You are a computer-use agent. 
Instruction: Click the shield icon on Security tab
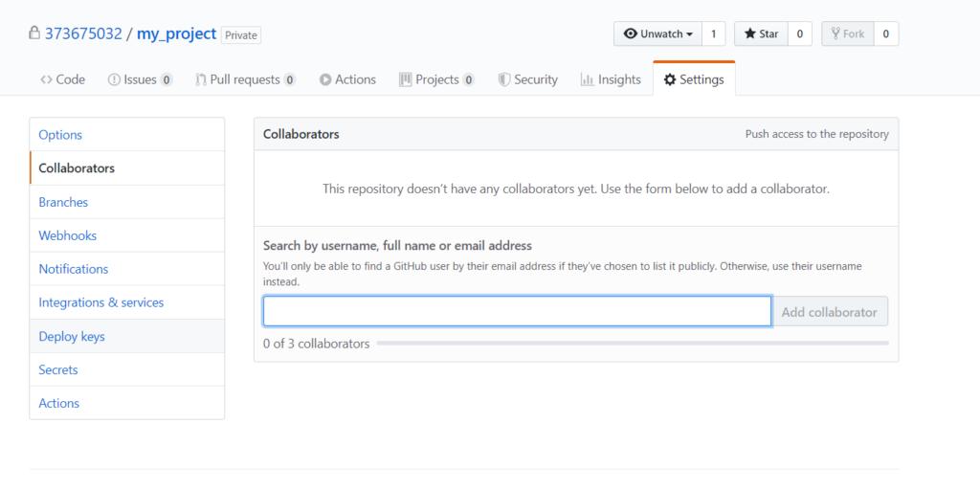click(504, 79)
